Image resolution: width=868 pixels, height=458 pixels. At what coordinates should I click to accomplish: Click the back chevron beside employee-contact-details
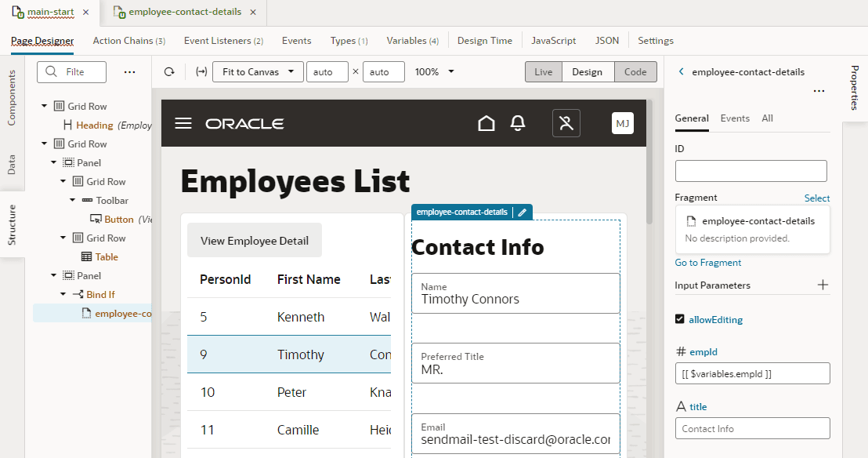click(682, 71)
